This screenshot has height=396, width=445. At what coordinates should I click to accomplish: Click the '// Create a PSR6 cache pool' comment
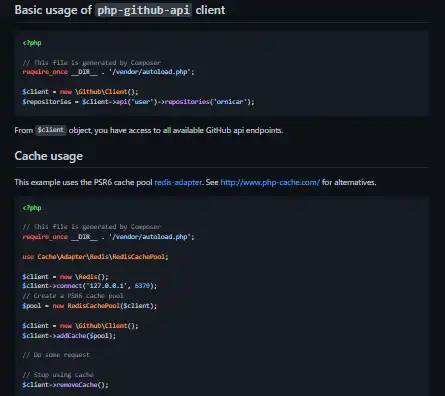pyautogui.click(x=73, y=296)
